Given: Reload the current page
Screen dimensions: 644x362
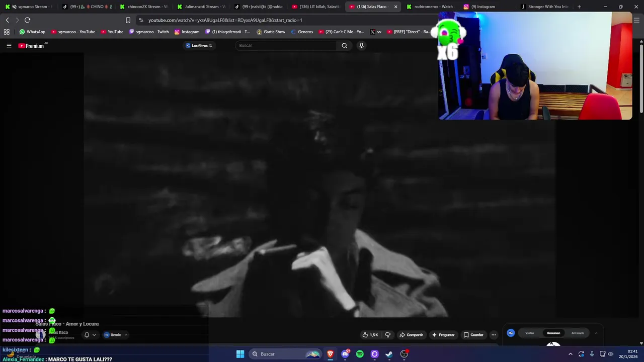Looking at the screenshot, I should (27, 20).
